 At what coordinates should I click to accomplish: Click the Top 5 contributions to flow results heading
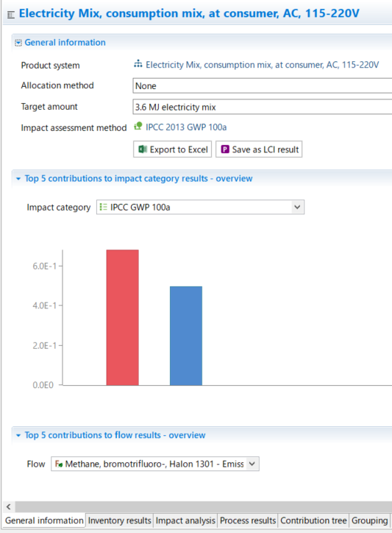click(115, 435)
